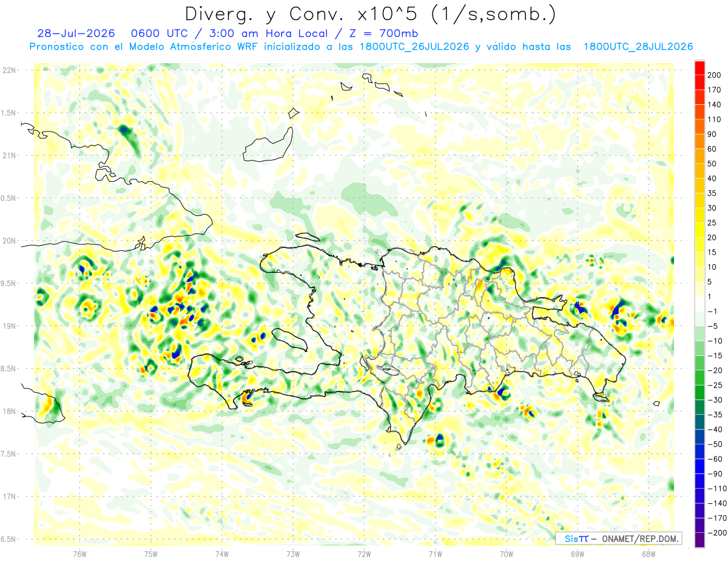Viewport: 728px width, 562px height.
Task: Click the "ONAMET/REP.DOM." credit label
Action: 639,538
